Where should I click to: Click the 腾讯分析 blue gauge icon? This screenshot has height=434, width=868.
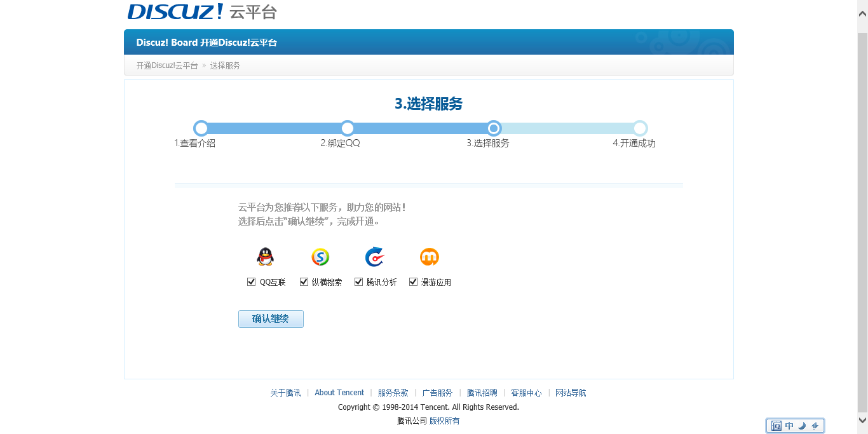(x=375, y=257)
